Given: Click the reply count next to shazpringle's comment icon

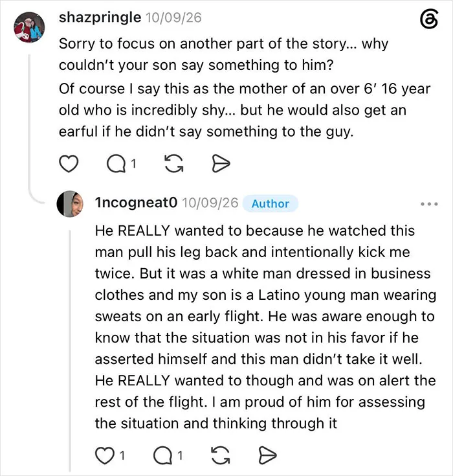Looking at the screenshot, I should (133, 164).
